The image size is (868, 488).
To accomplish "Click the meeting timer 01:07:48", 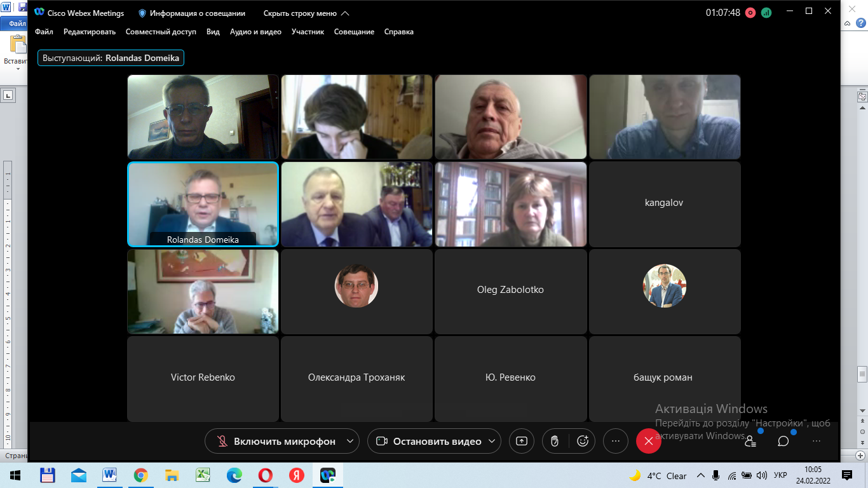I will (723, 13).
